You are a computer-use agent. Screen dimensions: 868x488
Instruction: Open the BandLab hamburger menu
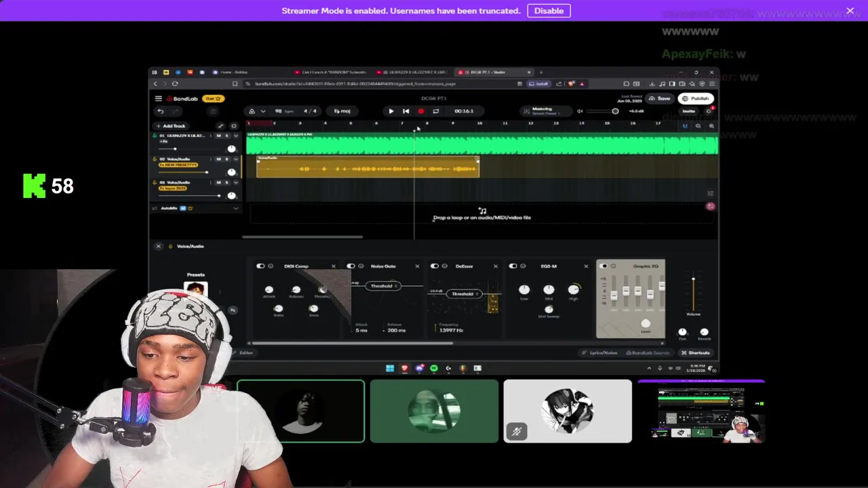(x=158, y=98)
